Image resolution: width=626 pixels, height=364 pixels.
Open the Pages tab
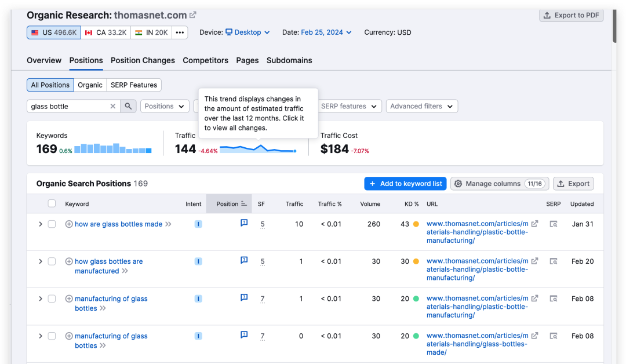[x=248, y=60]
